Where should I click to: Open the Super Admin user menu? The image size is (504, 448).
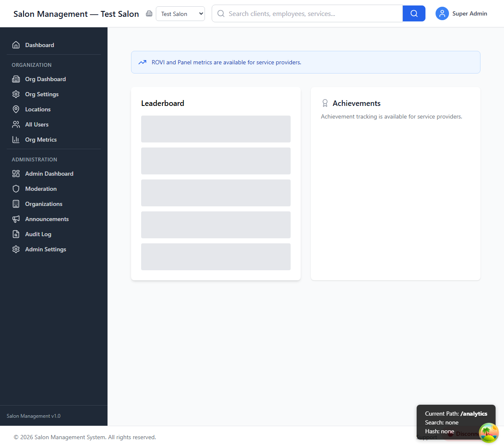pos(461,14)
